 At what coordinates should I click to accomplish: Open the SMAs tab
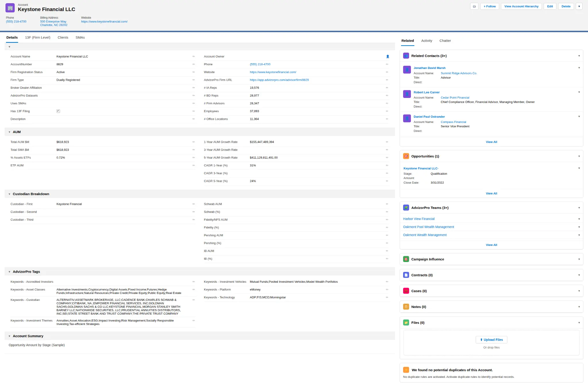80,38
